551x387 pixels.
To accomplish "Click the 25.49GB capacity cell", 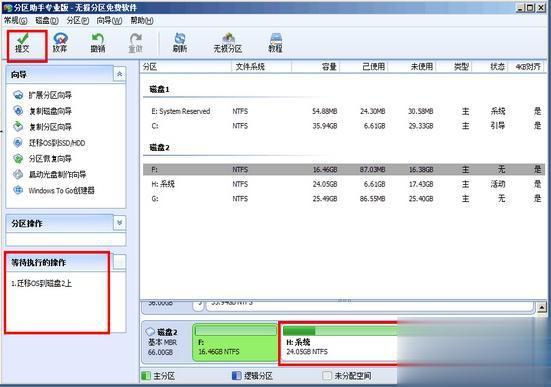I will (325, 199).
